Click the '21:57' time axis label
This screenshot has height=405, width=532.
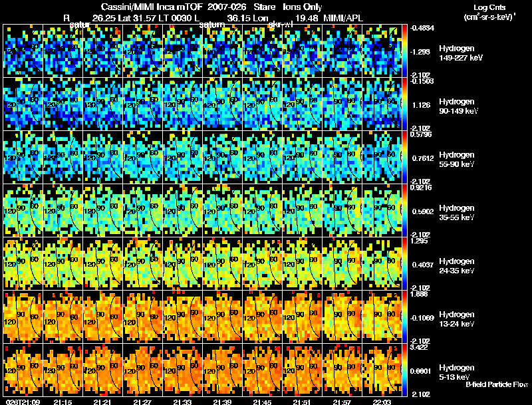coord(342,402)
